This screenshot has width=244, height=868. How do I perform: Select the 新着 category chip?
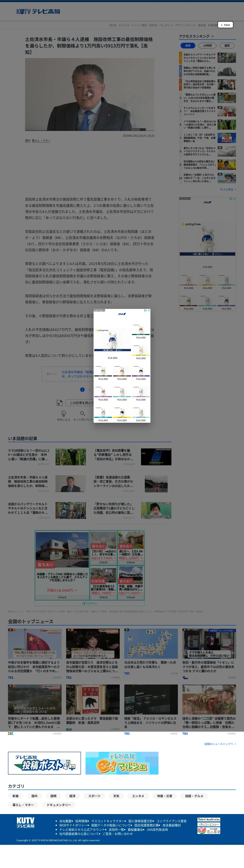(x=16, y=796)
